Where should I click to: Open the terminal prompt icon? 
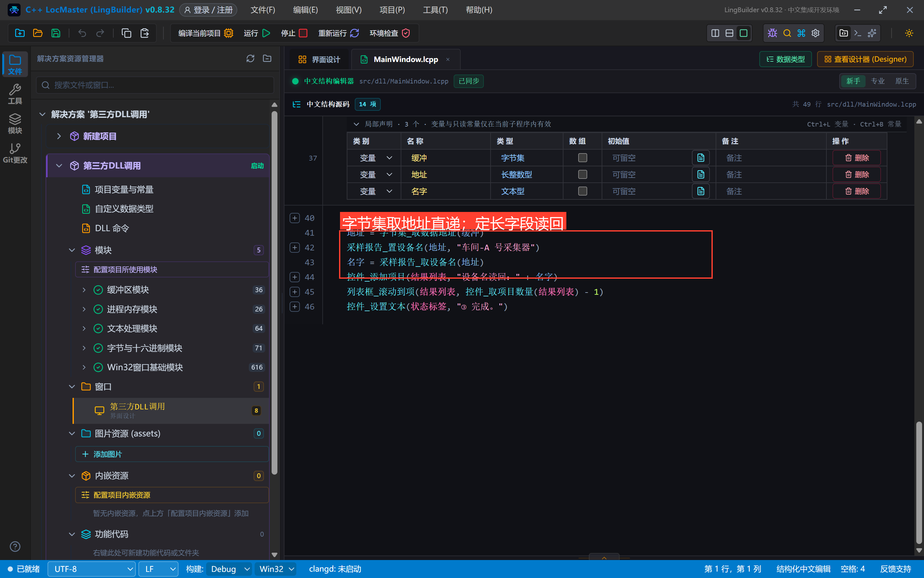pyautogui.click(x=858, y=33)
